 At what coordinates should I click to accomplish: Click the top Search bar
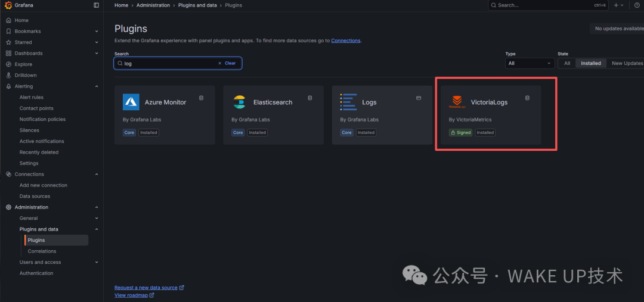549,5
